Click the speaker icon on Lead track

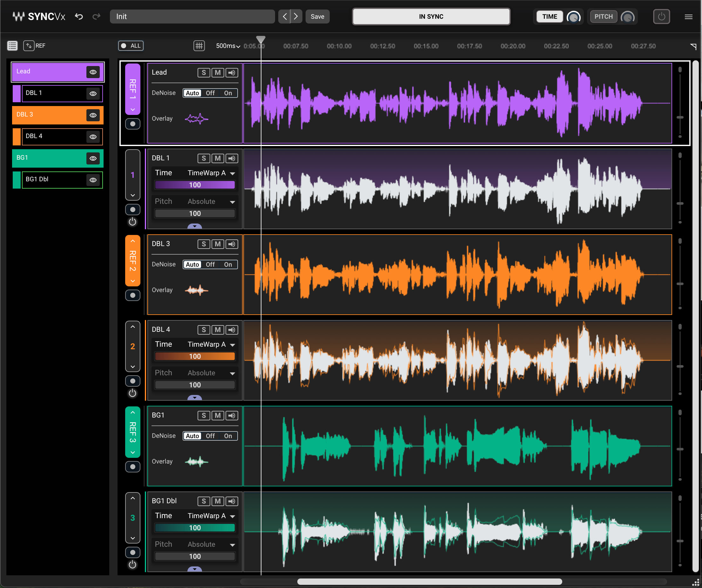[232, 72]
